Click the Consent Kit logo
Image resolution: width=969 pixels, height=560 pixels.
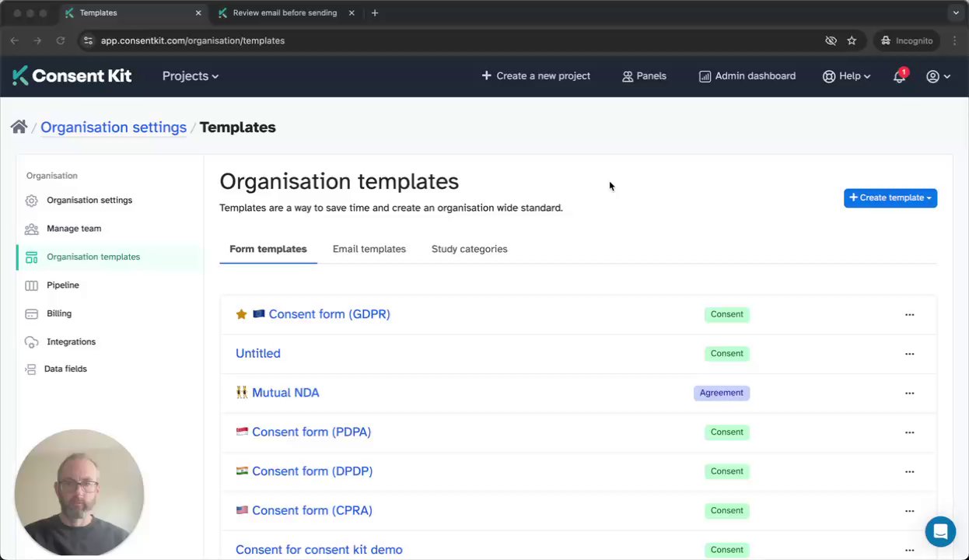72,75
